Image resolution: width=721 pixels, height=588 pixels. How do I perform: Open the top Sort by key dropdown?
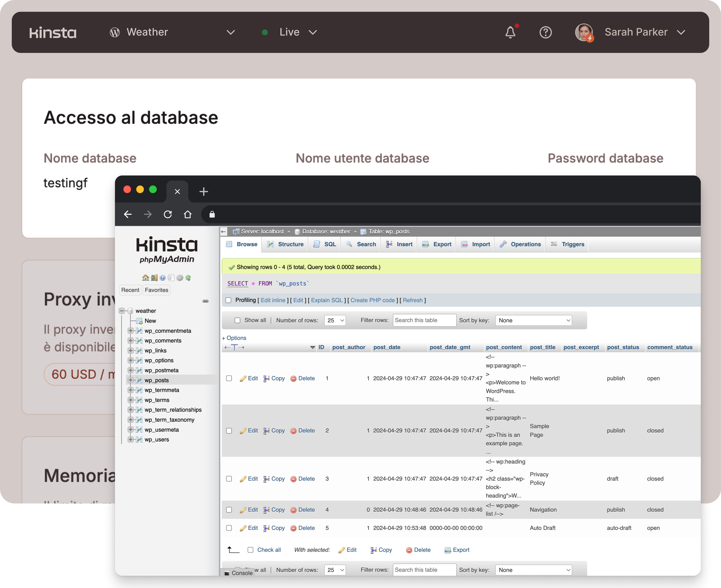click(533, 320)
